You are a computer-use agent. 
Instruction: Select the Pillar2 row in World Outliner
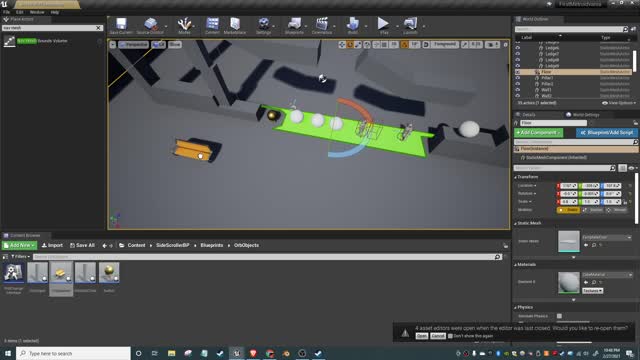573,84
